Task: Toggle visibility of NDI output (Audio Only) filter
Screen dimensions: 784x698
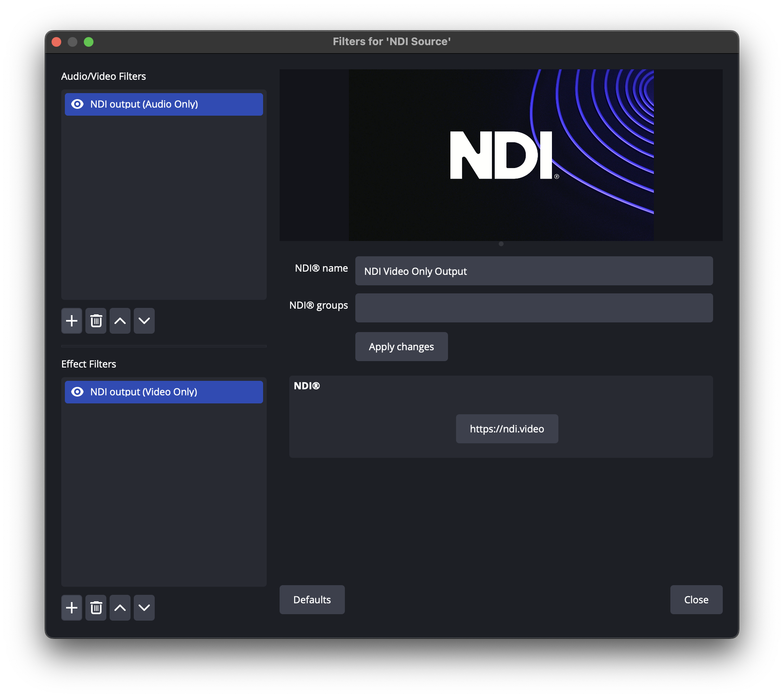Action: pyautogui.click(x=77, y=104)
